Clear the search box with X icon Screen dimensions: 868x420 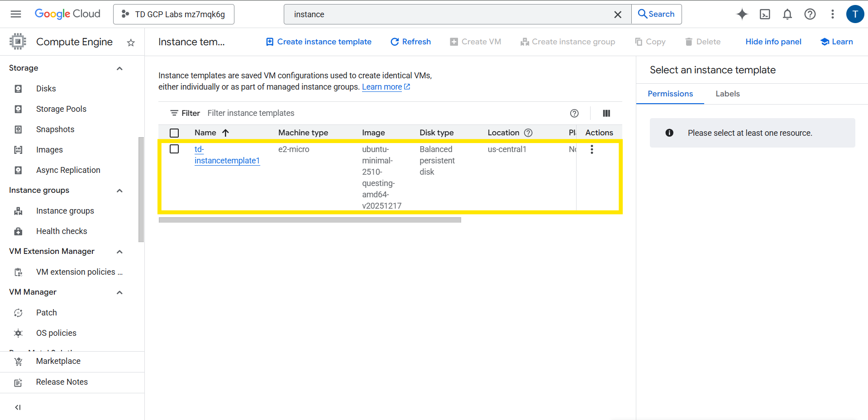point(617,14)
